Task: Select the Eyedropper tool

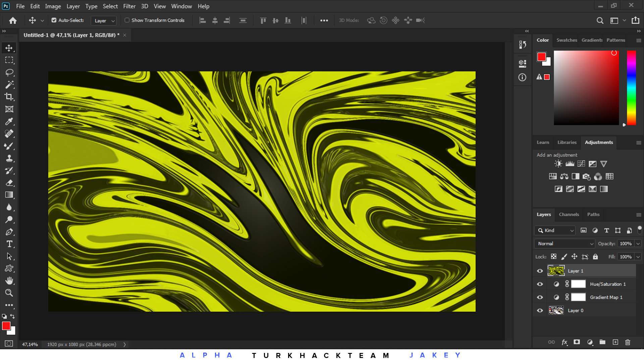Action: (x=9, y=121)
